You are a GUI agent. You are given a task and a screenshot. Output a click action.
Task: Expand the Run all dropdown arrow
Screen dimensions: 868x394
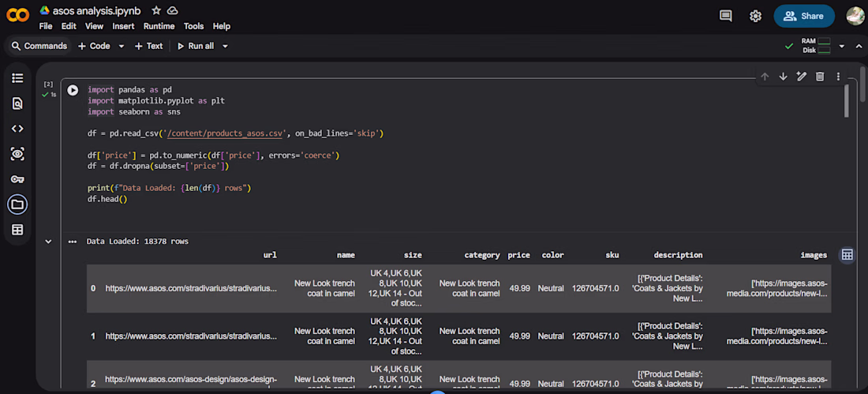click(225, 46)
